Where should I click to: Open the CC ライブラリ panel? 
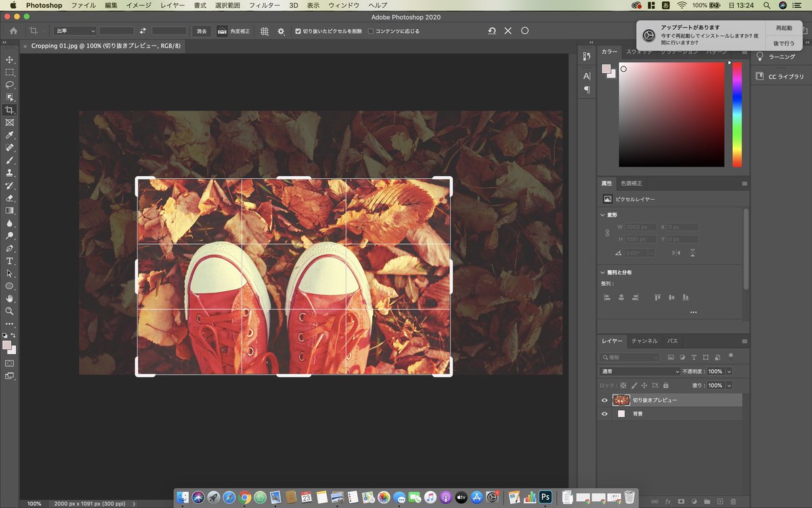click(780, 77)
